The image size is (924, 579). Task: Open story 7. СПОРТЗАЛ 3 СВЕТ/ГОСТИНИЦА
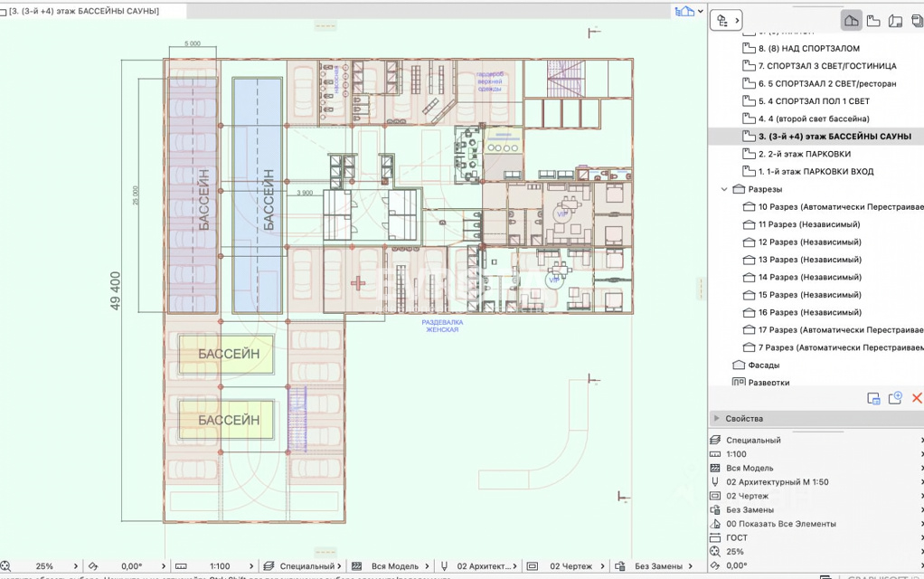(x=826, y=66)
